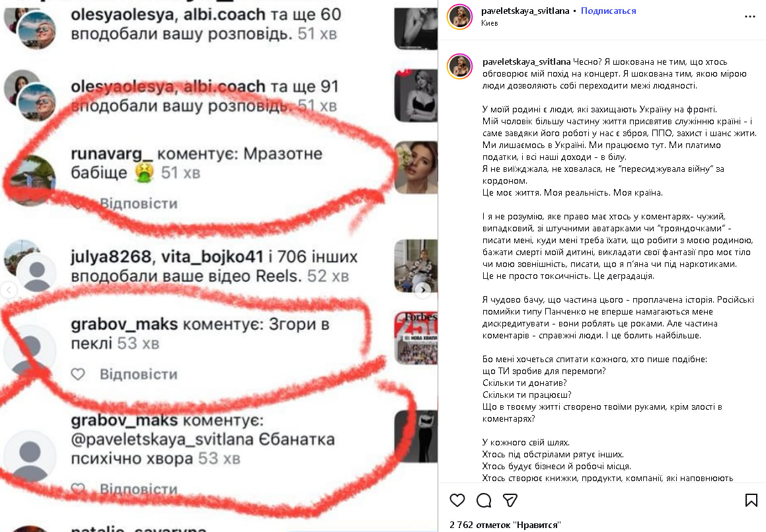Go to previous carousel image arrow
This screenshot has width=766, height=532.
(9, 289)
